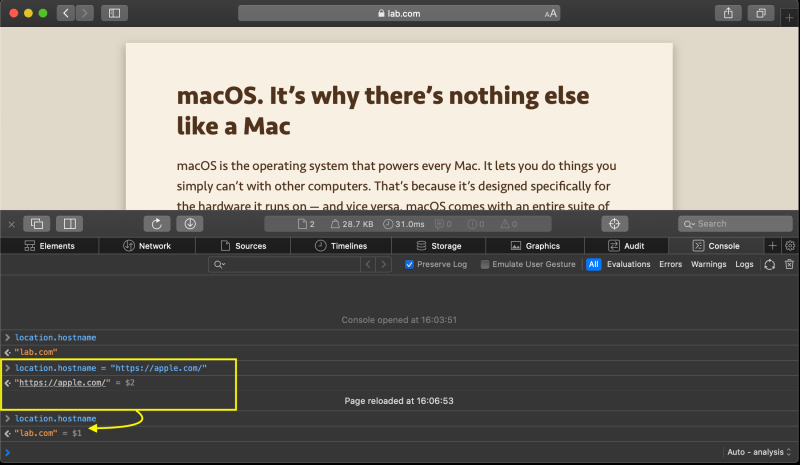This screenshot has height=465, width=800.
Task: Open the Storage tab
Action: pyautogui.click(x=439, y=246)
